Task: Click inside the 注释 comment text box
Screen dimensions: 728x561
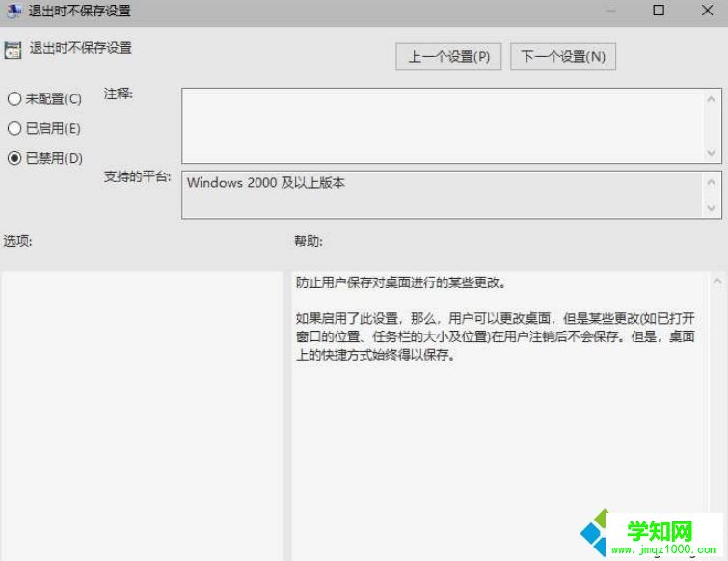Action: click(x=441, y=125)
